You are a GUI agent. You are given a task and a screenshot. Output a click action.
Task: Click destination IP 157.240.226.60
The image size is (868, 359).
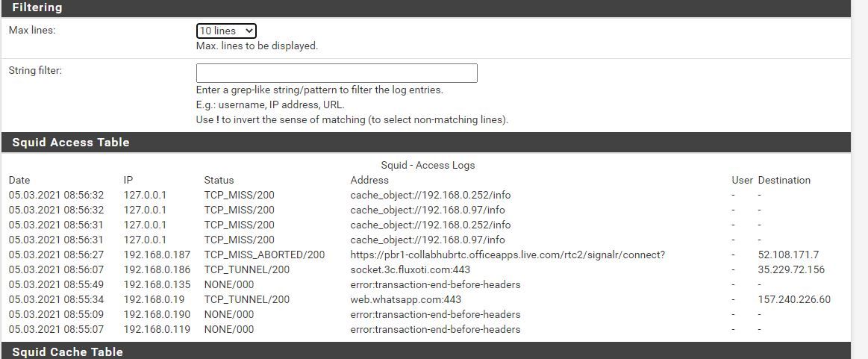(794, 299)
